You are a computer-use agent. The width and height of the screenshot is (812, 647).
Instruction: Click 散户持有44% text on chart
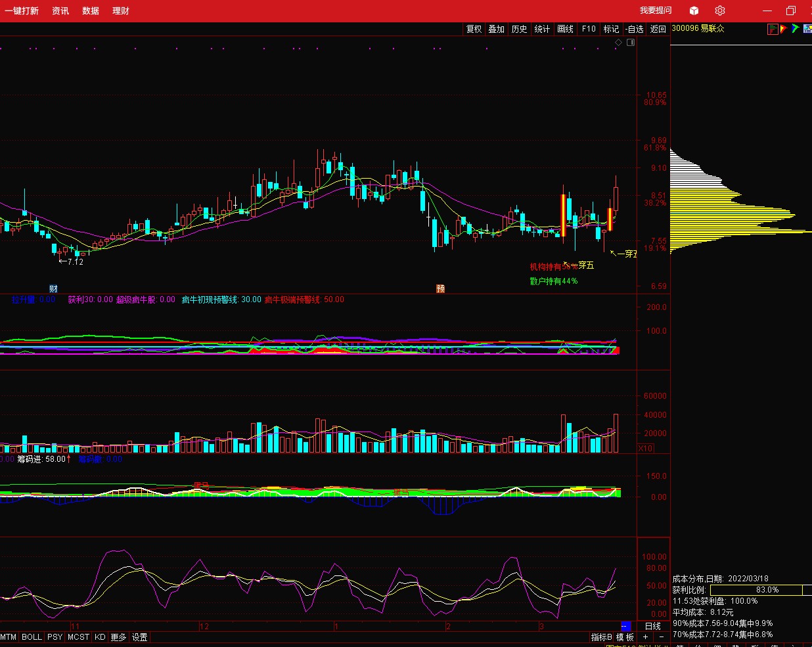(x=554, y=281)
